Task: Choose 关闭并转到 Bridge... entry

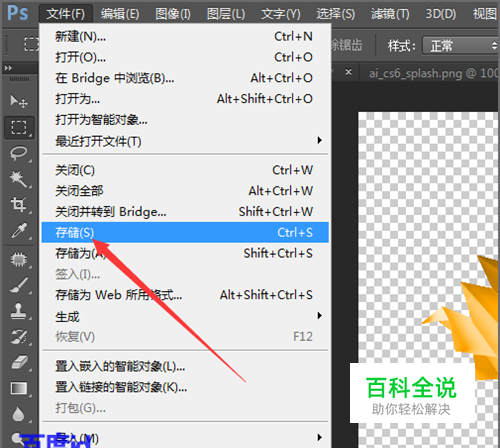Action: tap(185, 212)
